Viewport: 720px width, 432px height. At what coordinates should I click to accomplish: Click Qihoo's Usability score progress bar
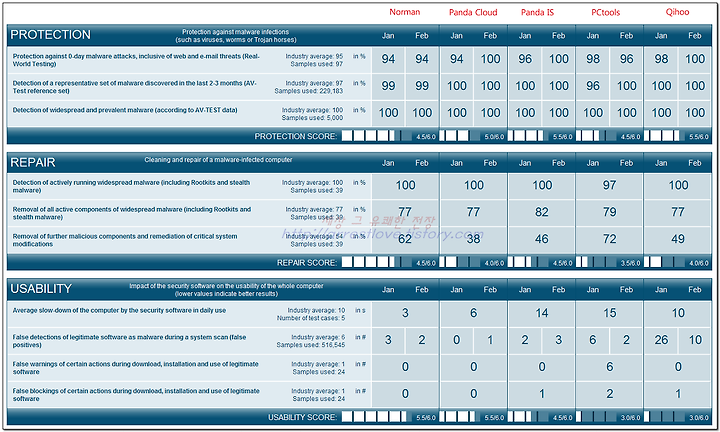(x=665, y=417)
